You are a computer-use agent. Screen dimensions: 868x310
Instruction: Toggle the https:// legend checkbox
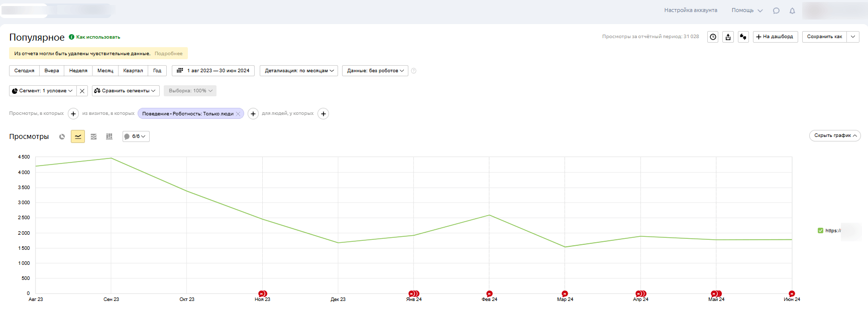(x=820, y=231)
